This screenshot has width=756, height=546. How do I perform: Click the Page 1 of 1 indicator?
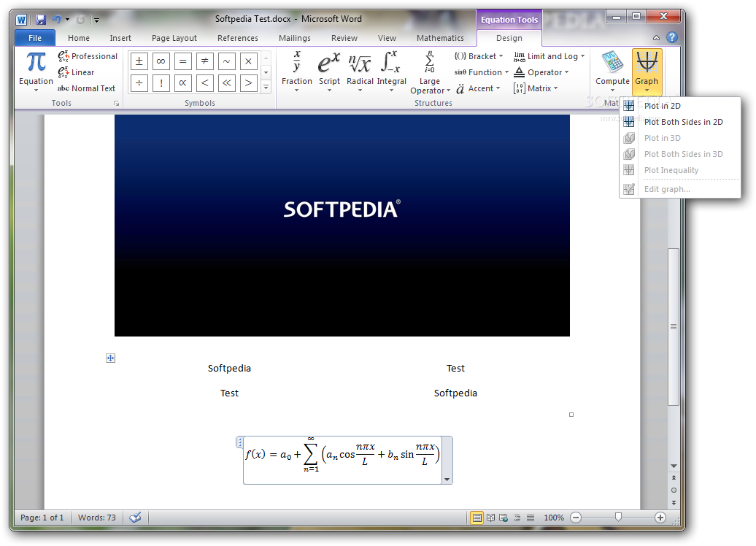[42, 518]
